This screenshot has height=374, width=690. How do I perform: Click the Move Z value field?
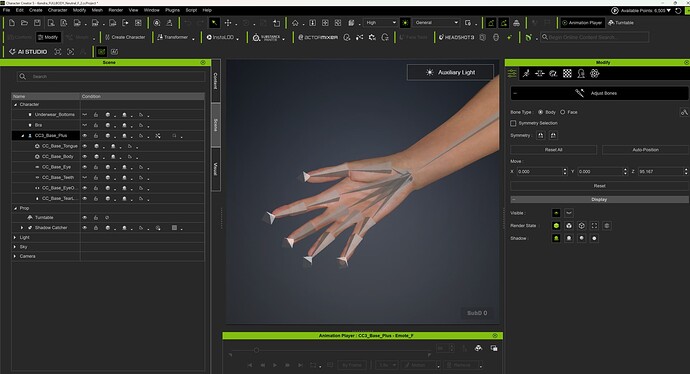(x=660, y=172)
